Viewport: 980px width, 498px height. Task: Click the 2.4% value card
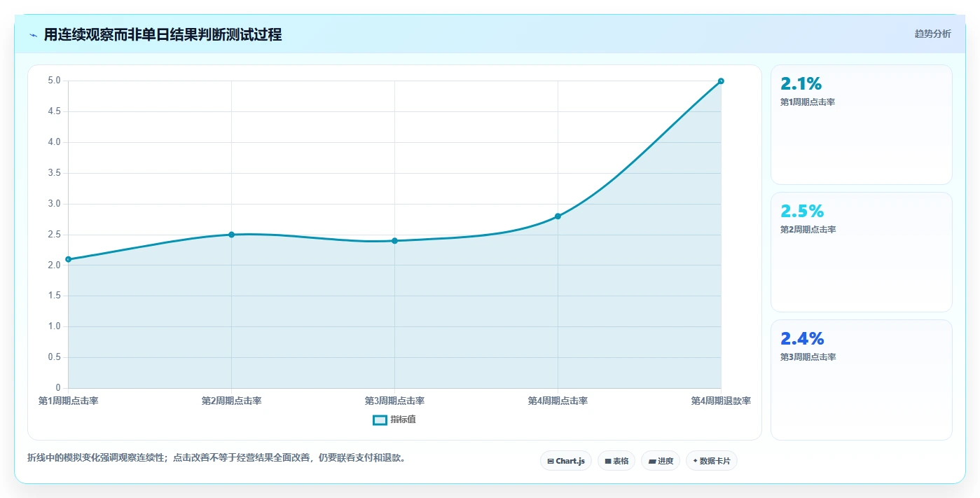[x=862, y=380]
